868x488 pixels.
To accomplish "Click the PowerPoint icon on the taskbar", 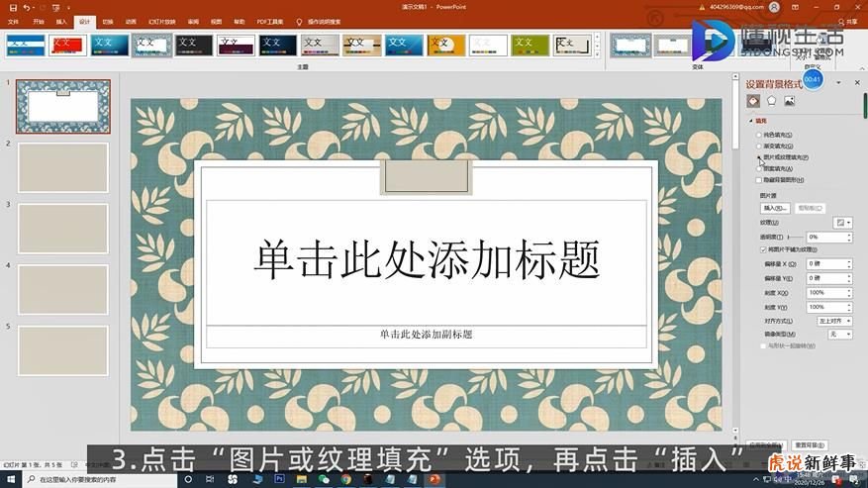I will pos(434,479).
